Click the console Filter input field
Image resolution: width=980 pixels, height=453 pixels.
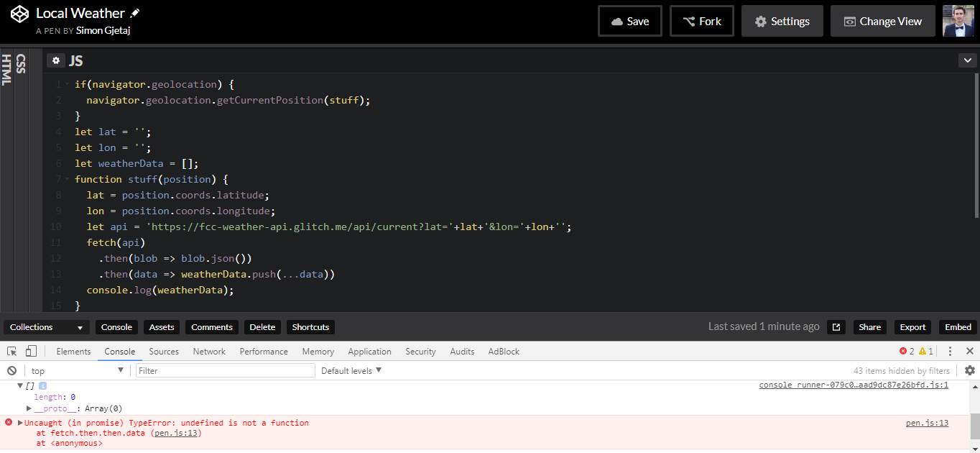tap(226, 371)
